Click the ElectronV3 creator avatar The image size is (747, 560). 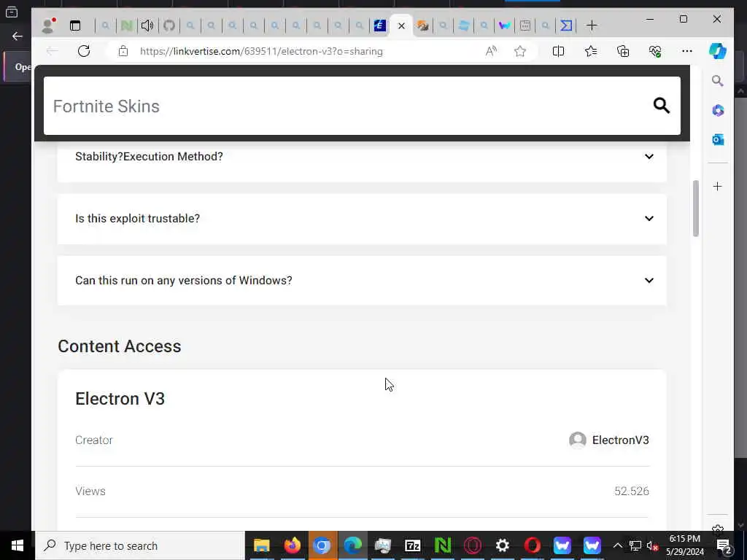(x=578, y=440)
